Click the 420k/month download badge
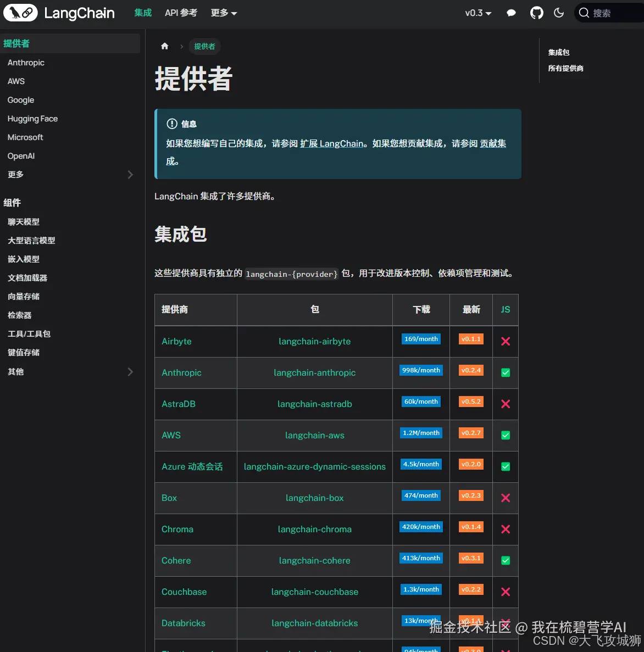The height and width of the screenshot is (652, 644). (x=421, y=527)
